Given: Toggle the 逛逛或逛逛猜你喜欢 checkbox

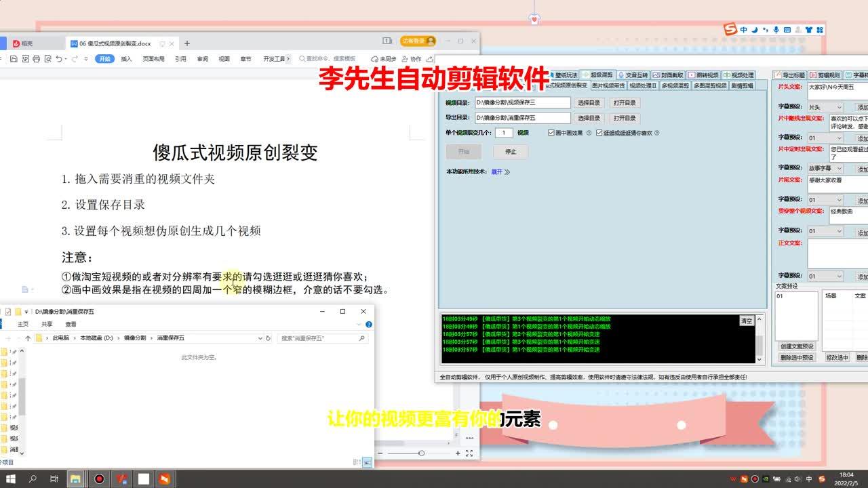Looking at the screenshot, I should (x=599, y=133).
